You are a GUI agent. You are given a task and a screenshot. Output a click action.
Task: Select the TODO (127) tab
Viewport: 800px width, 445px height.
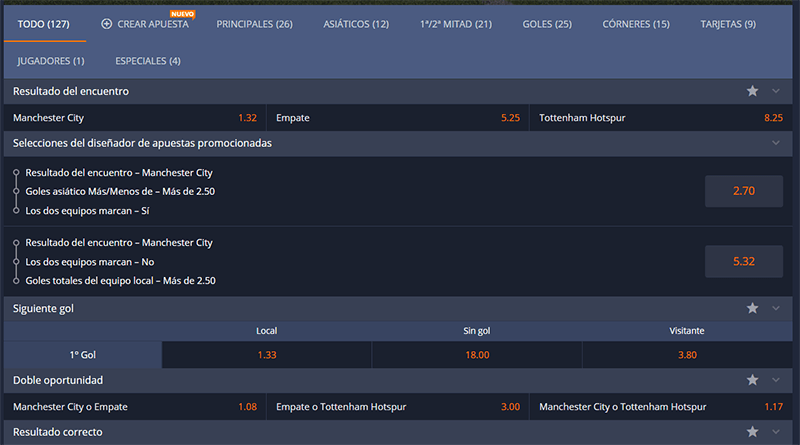(44, 24)
